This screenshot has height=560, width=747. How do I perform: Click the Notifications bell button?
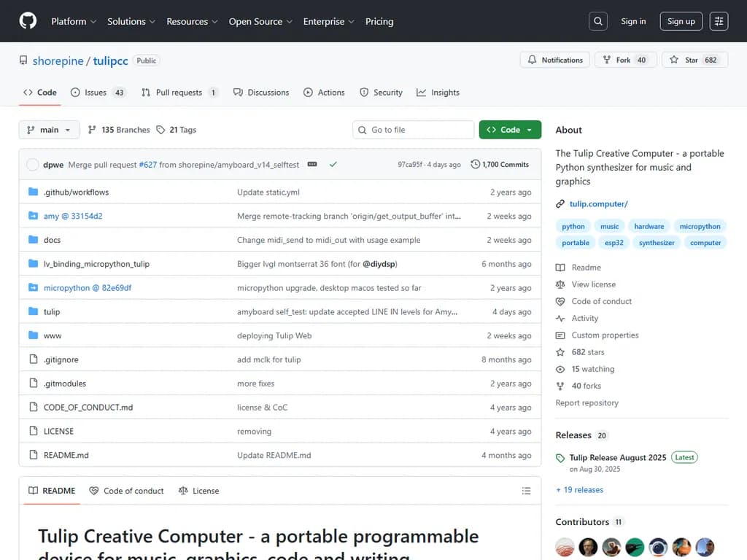(x=555, y=60)
